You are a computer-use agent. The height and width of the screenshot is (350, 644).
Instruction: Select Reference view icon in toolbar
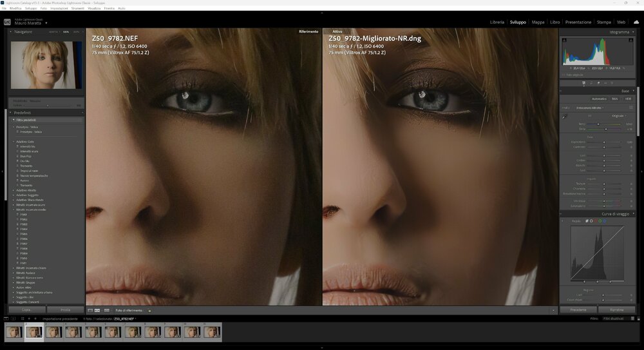click(x=97, y=311)
